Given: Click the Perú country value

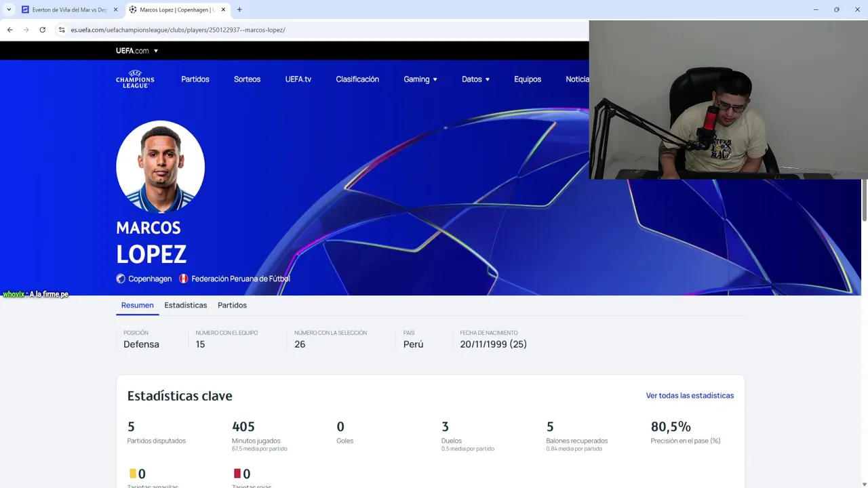Looking at the screenshot, I should [413, 344].
